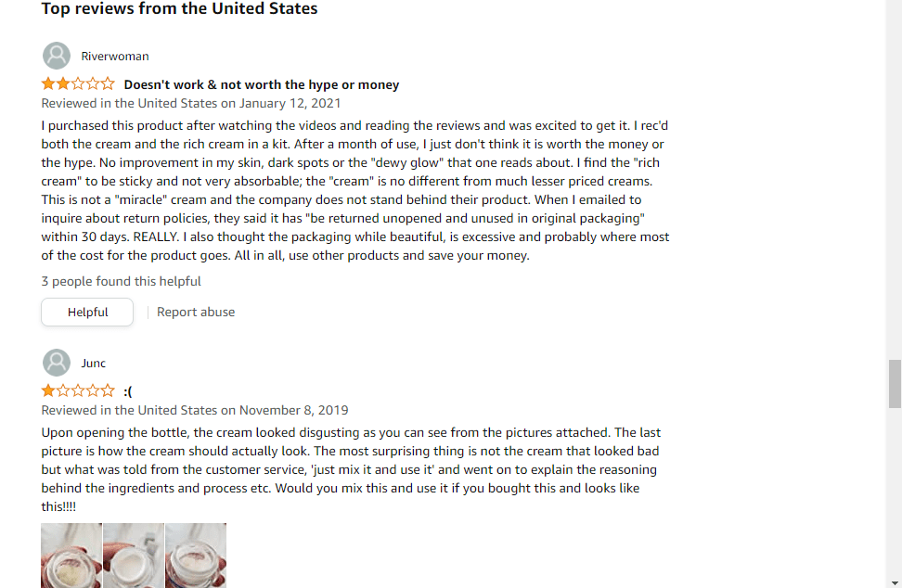Open the one-star rating on Junc's review
Screen dimensions: 902x588
point(78,390)
